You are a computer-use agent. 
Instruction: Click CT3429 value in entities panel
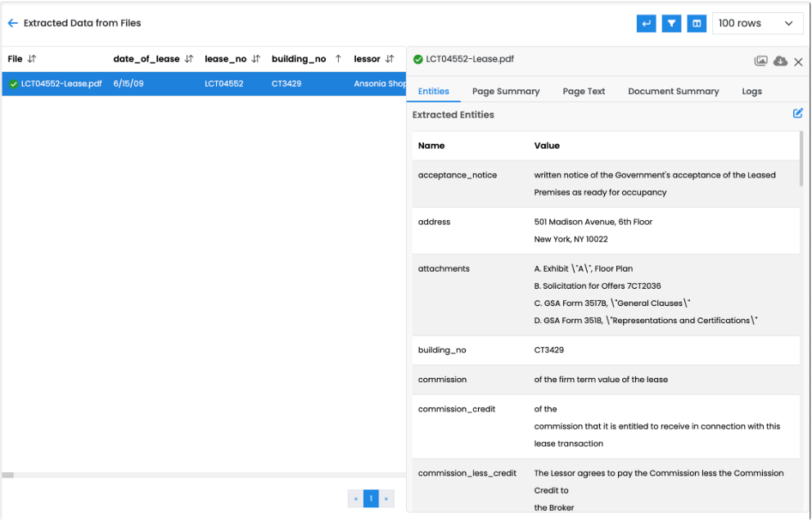point(549,350)
